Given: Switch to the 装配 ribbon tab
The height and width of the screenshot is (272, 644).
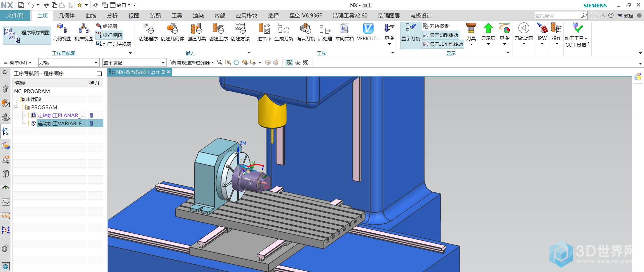Looking at the screenshot, I should click(x=155, y=15).
